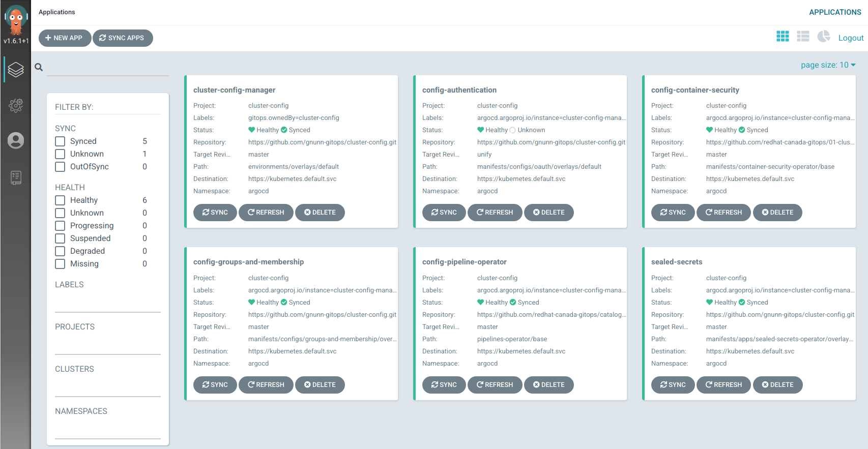Check the Synced sync filter
This screenshot has width=868, height=449.
pos(60,141)
